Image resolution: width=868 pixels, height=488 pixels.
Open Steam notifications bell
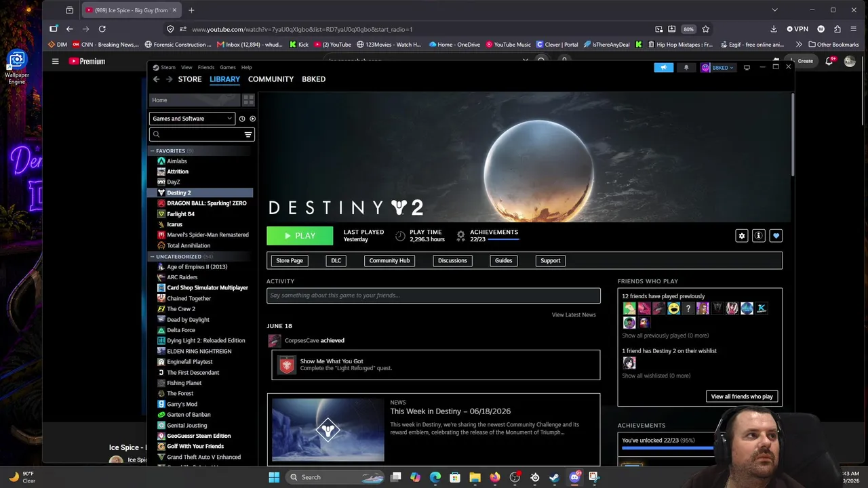686,68
